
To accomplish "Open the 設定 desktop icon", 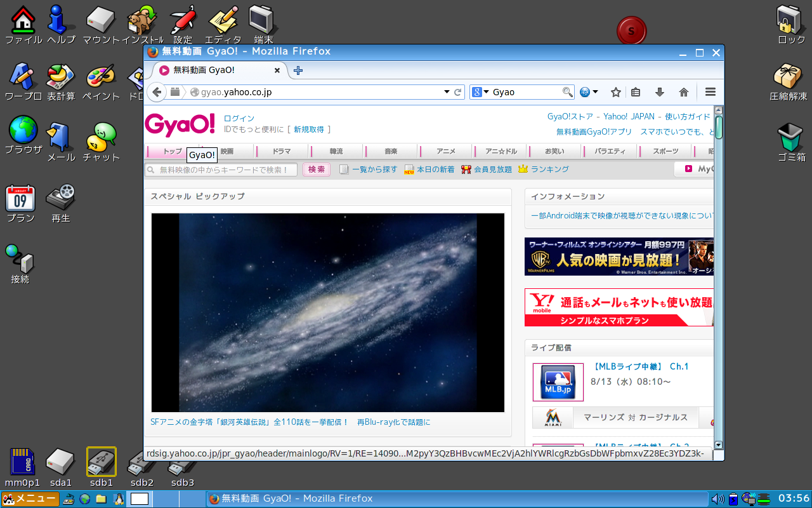I will pos(183,25).
